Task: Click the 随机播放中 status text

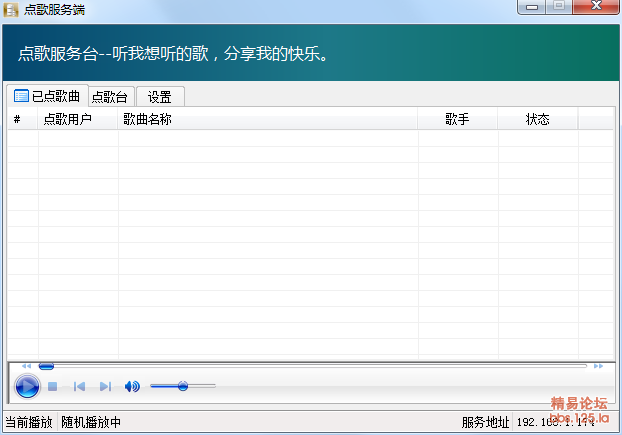Action: [x=91, y=422]
